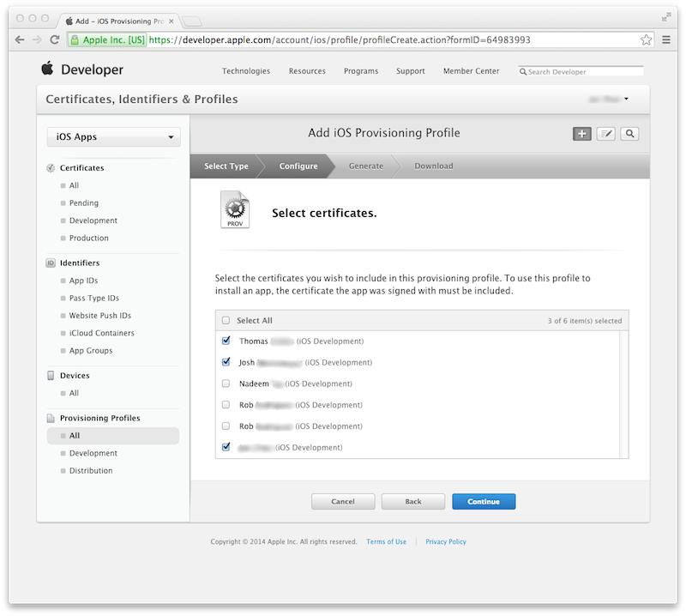This screenshot has width=686, height=616.
Task: Open the iOS Apps dropdown
Action: point(112,136)
